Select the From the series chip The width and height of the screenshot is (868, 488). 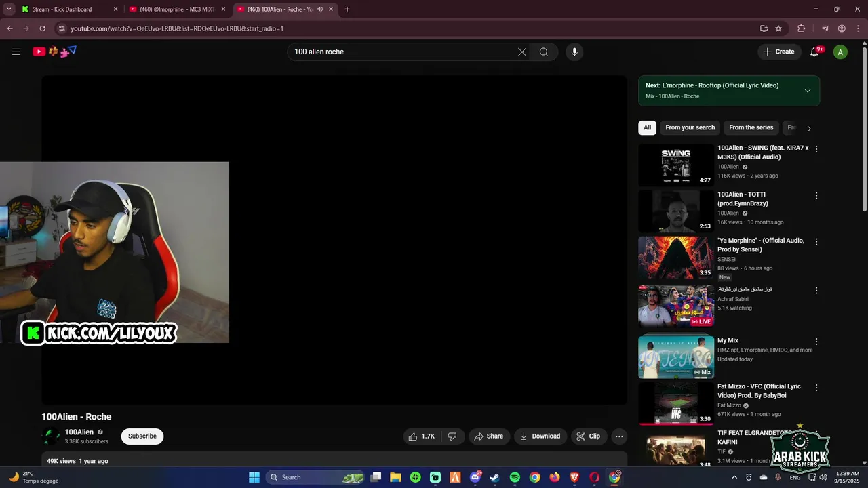tap(751, 127)
